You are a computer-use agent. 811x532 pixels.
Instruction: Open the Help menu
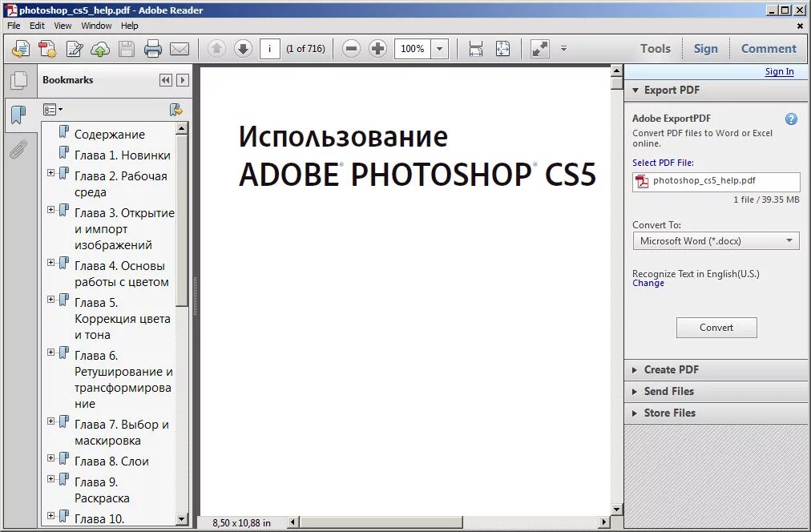pyautogui.click(x=129, y=26)
